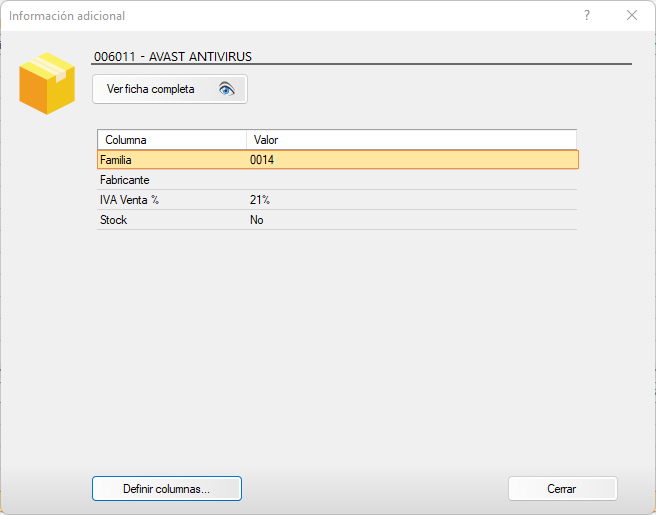Image resolution: width=656 pixels, height=515 pixels.
Task: Open the Definir columnas... dialog
Action: [x=167, y=489]
